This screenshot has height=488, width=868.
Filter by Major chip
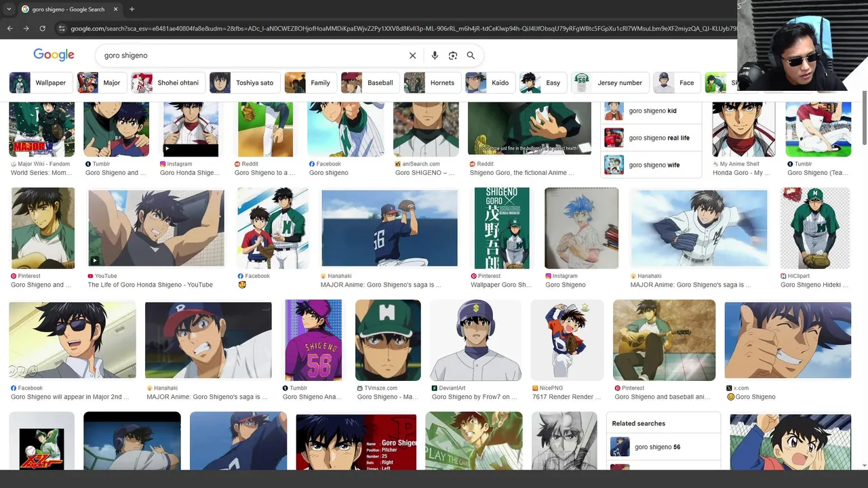click(x=100, y=83)
